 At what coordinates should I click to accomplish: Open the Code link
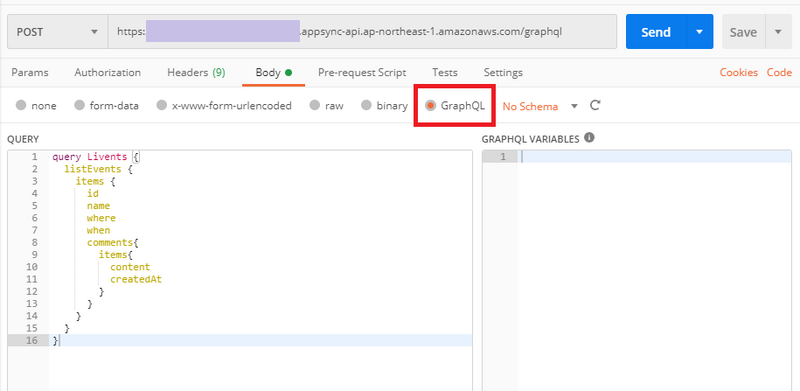[x=779, y=72]
